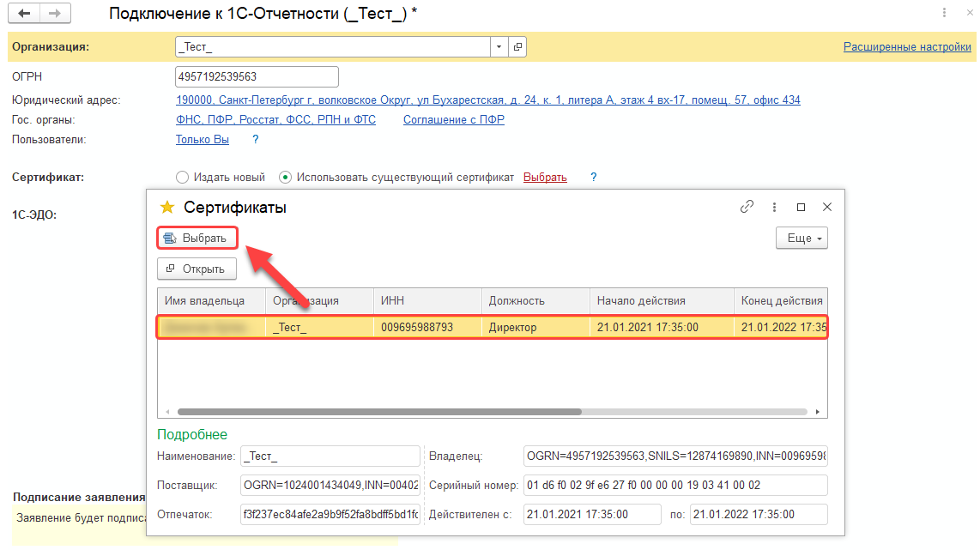
Task: Open the organization card icon
Action: [x=517, y=47]
